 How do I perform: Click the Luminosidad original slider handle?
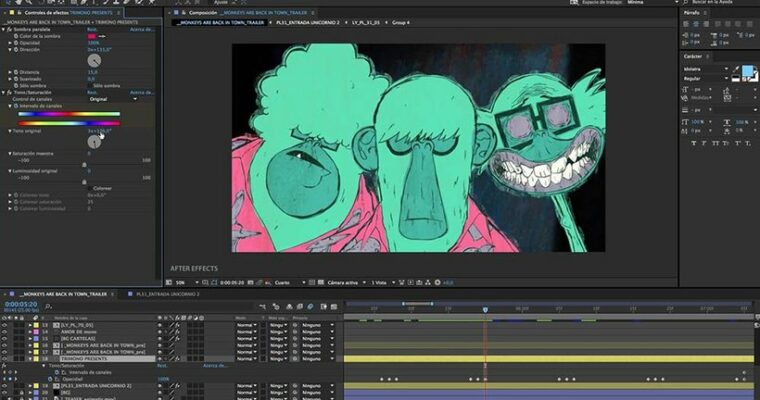(x=84, y=182)
